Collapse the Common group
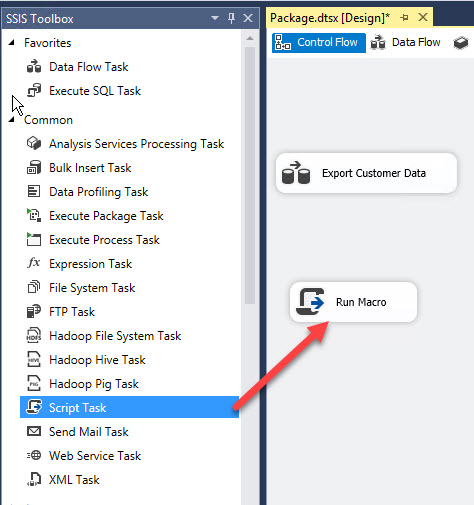 pyautogui.click(x=12, y=120)
